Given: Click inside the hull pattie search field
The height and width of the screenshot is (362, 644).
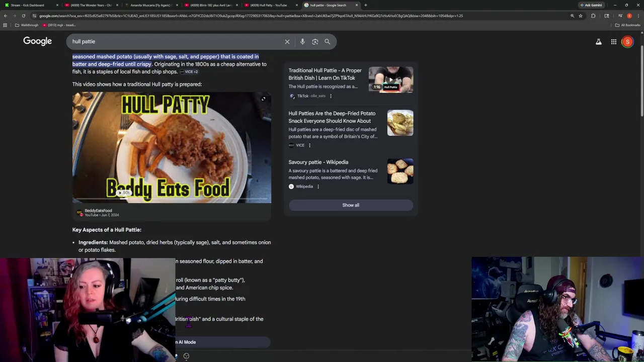Looking at the screenshot, I should [x=176, y=42].
